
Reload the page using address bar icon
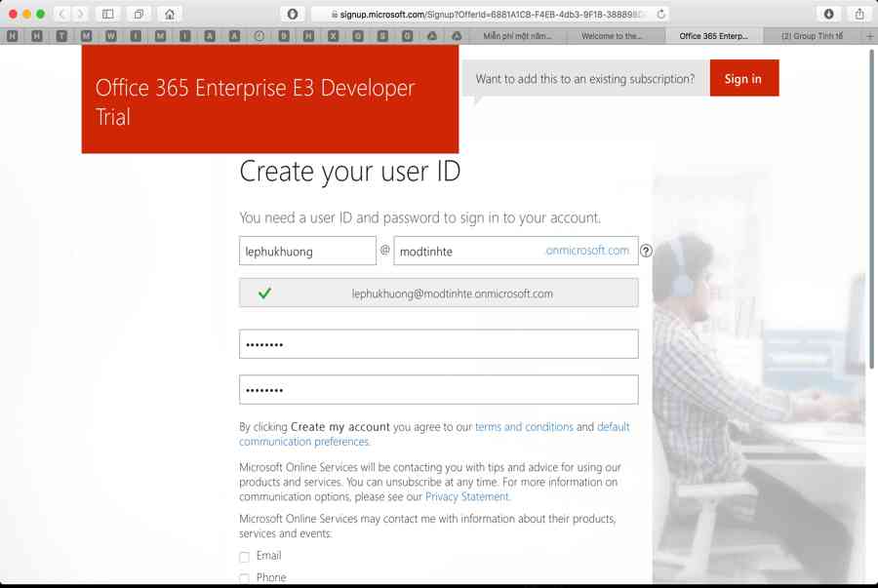click(661, 15)
